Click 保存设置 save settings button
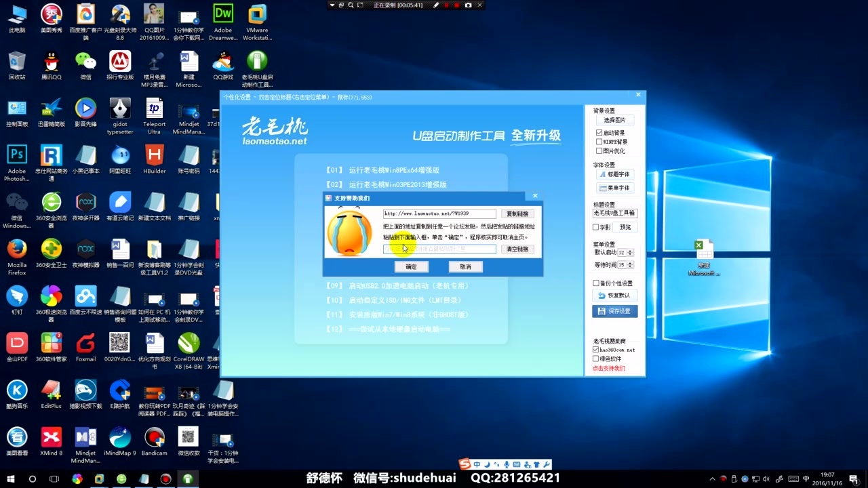The width and height of the screenshot is (868, 488). [615, 311]
